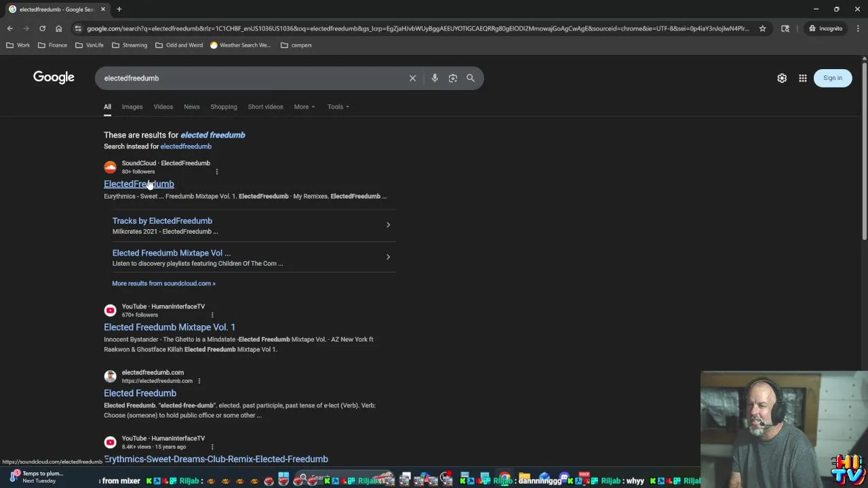
Task: Open Weather Search bookmark
Action: coord(240,45)
